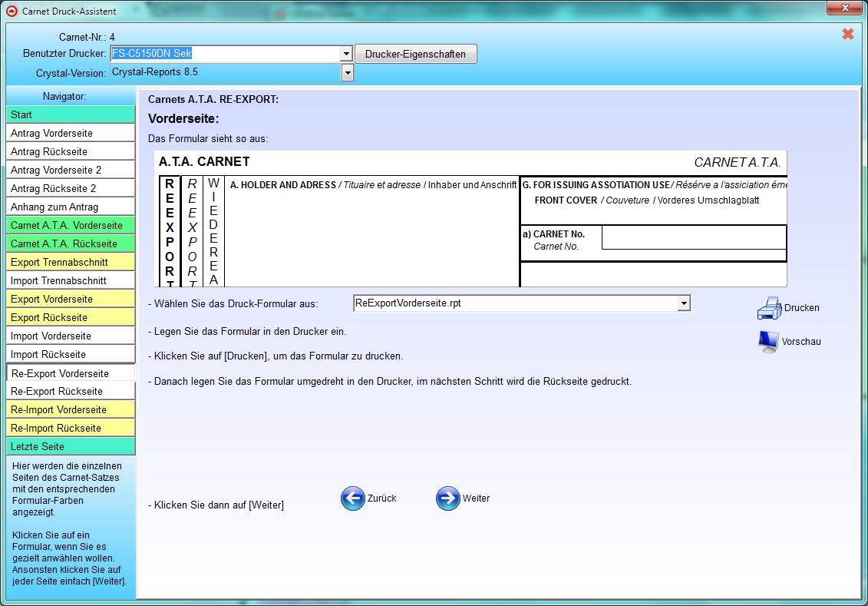Select Export Trennabschnitt navigator item
This screenshot has height=606, width=868.
tap(71, 262)
